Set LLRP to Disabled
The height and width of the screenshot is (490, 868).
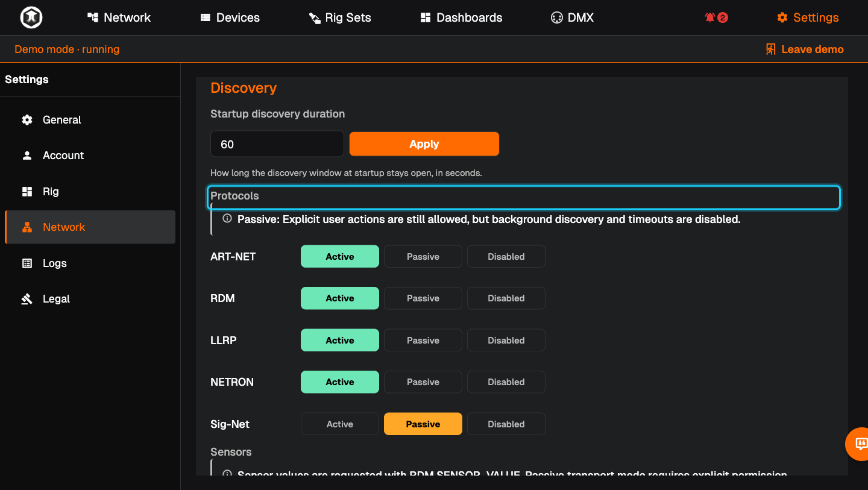(506, 340)
